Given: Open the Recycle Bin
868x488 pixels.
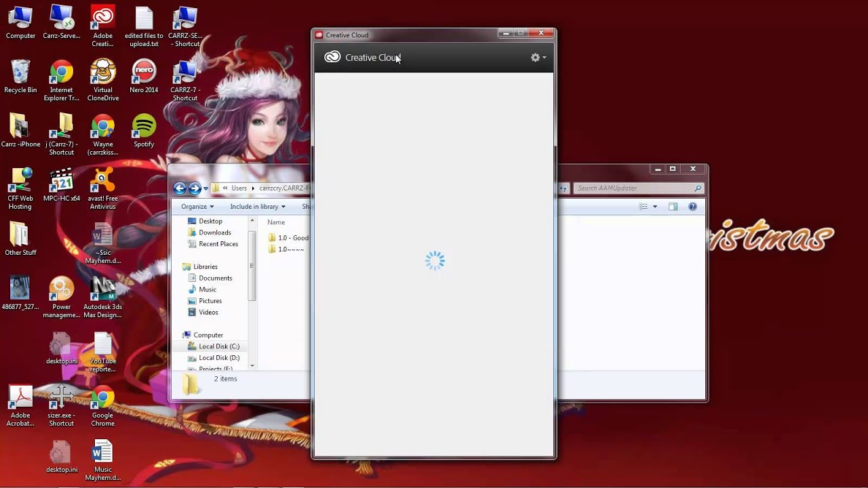Looking at the screenshot, I should click(x=20, y=77).
